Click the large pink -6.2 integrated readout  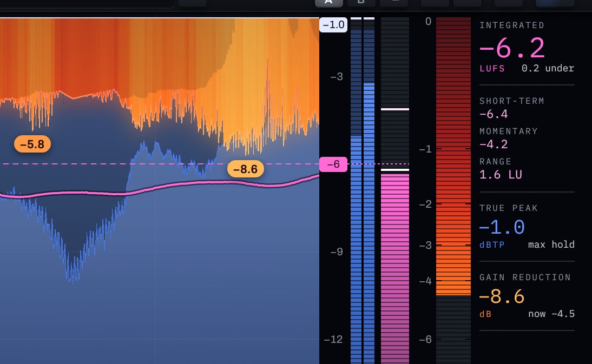click(x=512, y=48)
